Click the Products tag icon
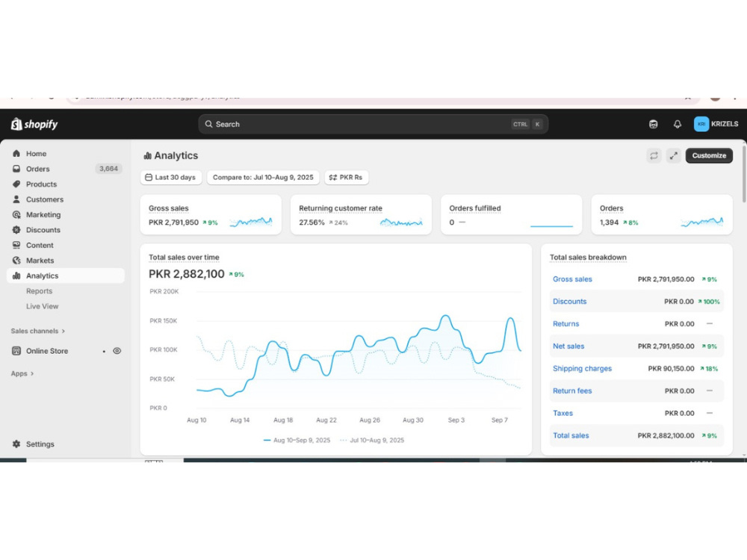The height and width of the screenshot is (560, 747). pos(16,184)
